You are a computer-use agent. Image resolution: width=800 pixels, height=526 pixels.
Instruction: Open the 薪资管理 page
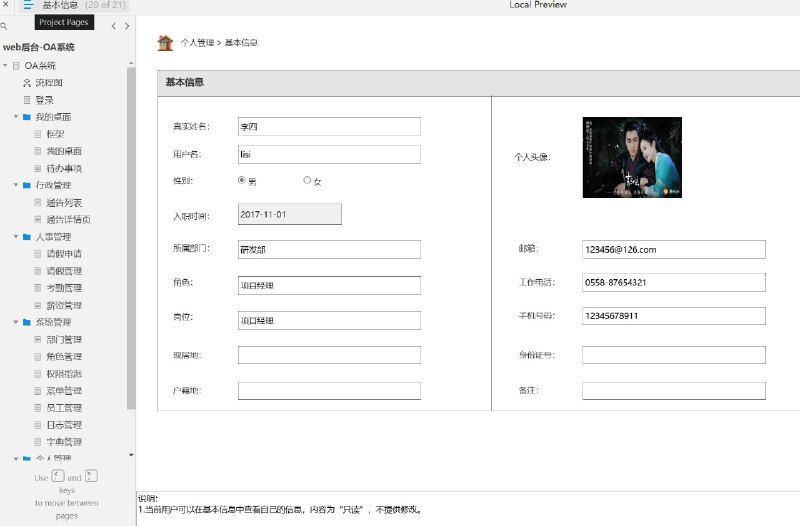64,305
